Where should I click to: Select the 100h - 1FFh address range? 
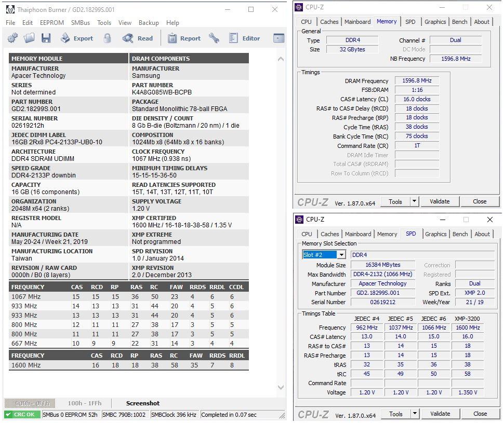click(85, 403)
